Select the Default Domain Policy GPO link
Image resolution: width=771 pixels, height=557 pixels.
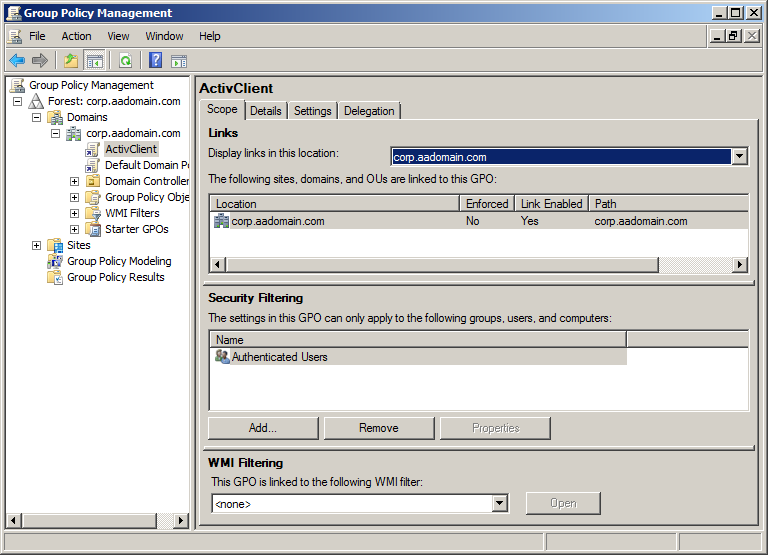click(x=146, y=165)
